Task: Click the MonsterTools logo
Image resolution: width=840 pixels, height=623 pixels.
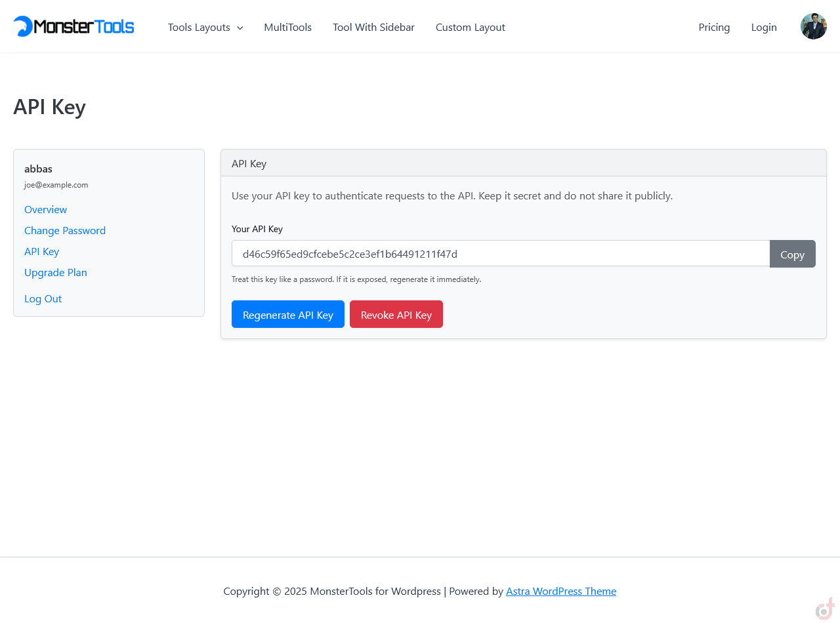Action: point(73,26)
